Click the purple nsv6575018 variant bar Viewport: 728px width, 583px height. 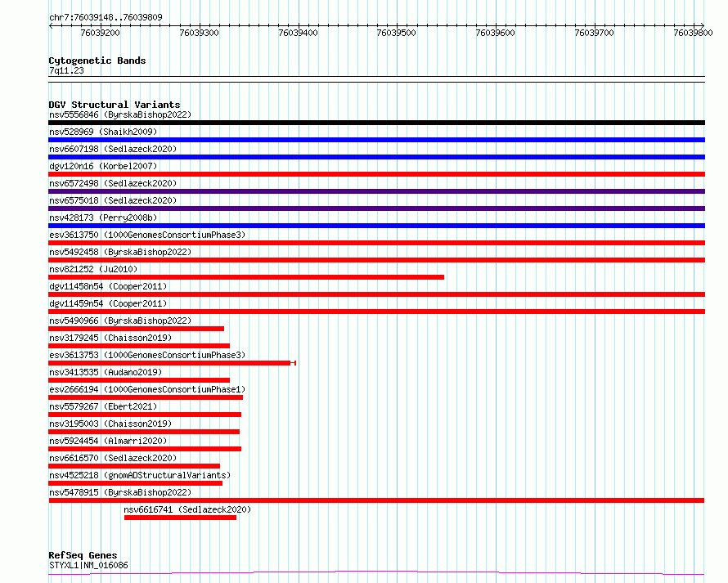(376, 209)
